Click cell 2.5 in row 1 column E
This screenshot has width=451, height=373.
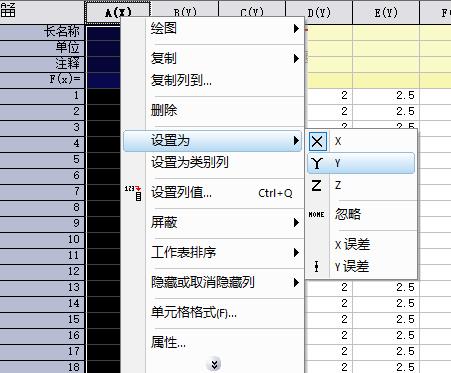pyautogui.click(x=386, y=96)
